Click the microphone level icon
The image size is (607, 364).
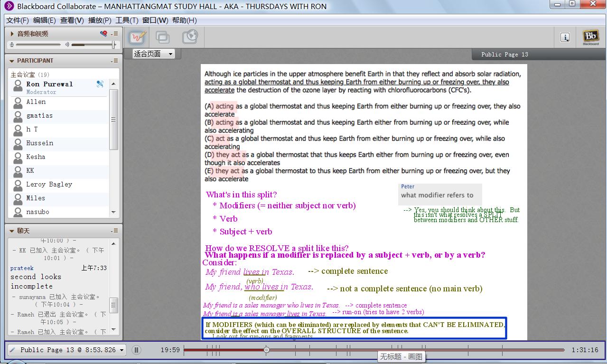pyautogui.click(x=11, y=45)
